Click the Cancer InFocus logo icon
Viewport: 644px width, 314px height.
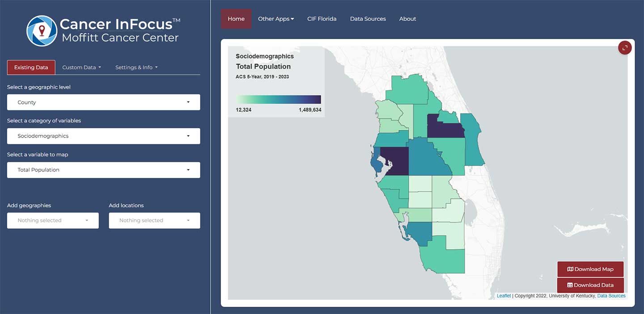tap(42, 31)
